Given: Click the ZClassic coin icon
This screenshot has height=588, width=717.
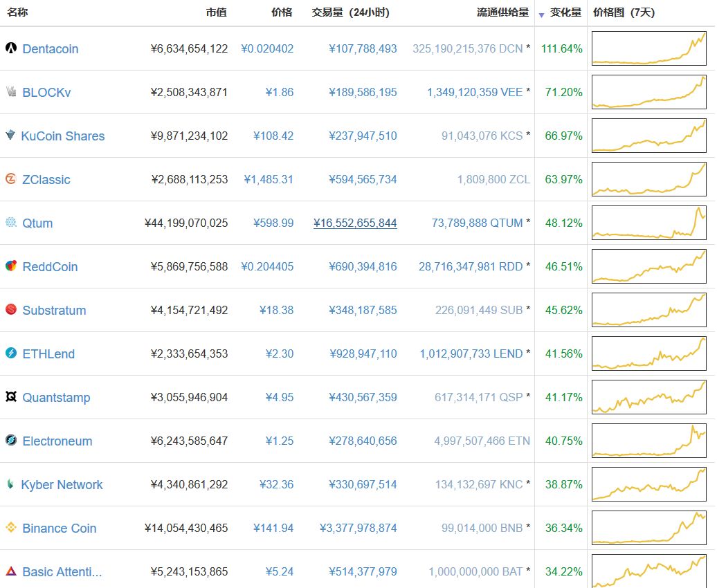Looking at the screenshot, I should pos(11,179).
